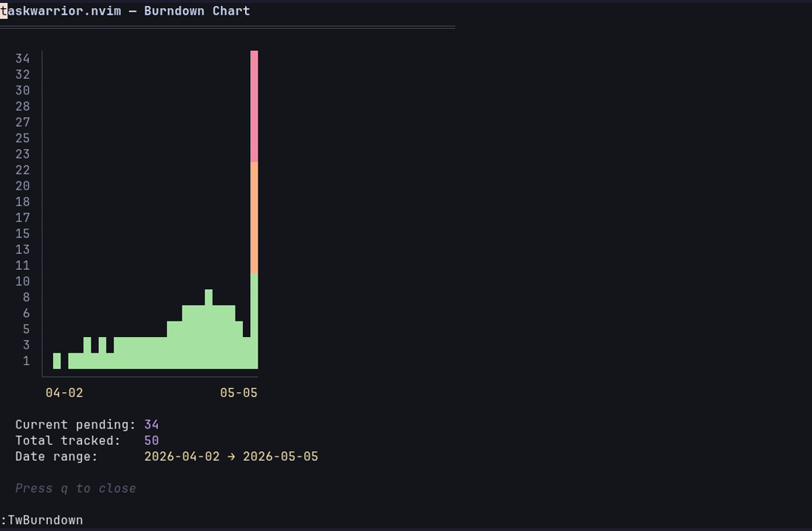Select the y-axis label 11
This screenshot has width=812, height=531.
tap(23, 265)
